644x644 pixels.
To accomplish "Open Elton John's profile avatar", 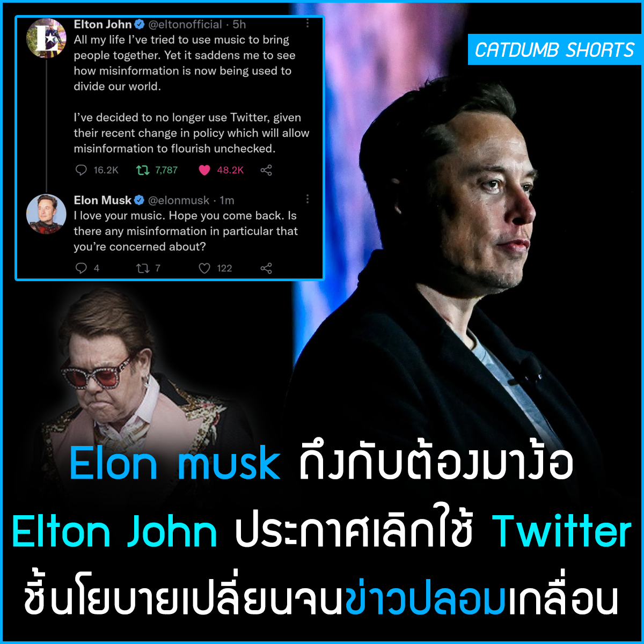I will 46,38.
